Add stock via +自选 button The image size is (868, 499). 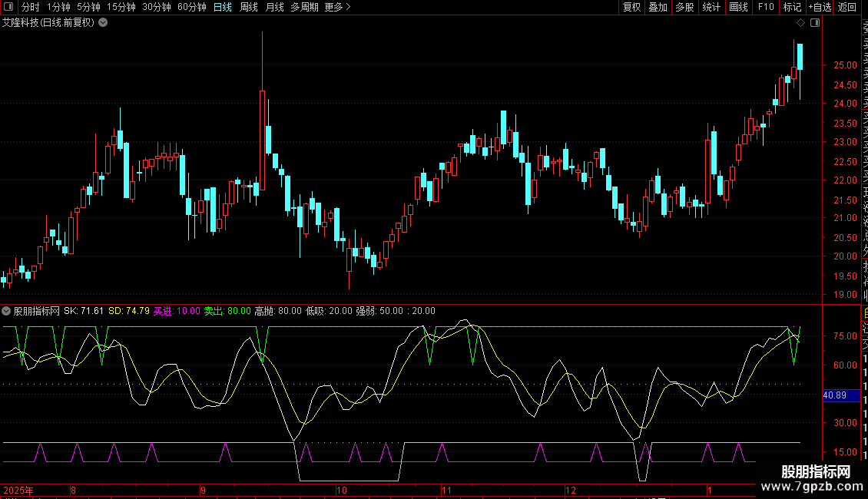tap(820, 7)
